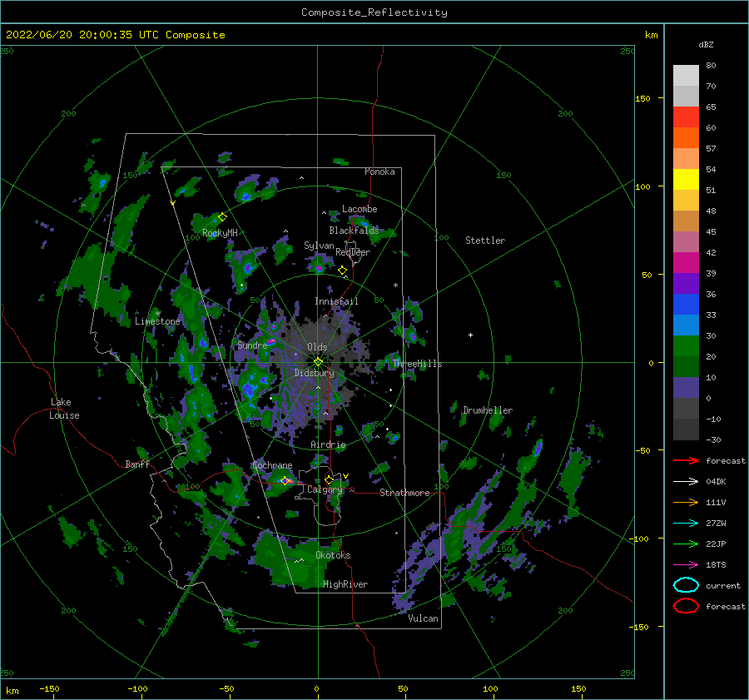The image size is (749, 700).
Task: Click the Banff city label
Action: pos(137,464)
